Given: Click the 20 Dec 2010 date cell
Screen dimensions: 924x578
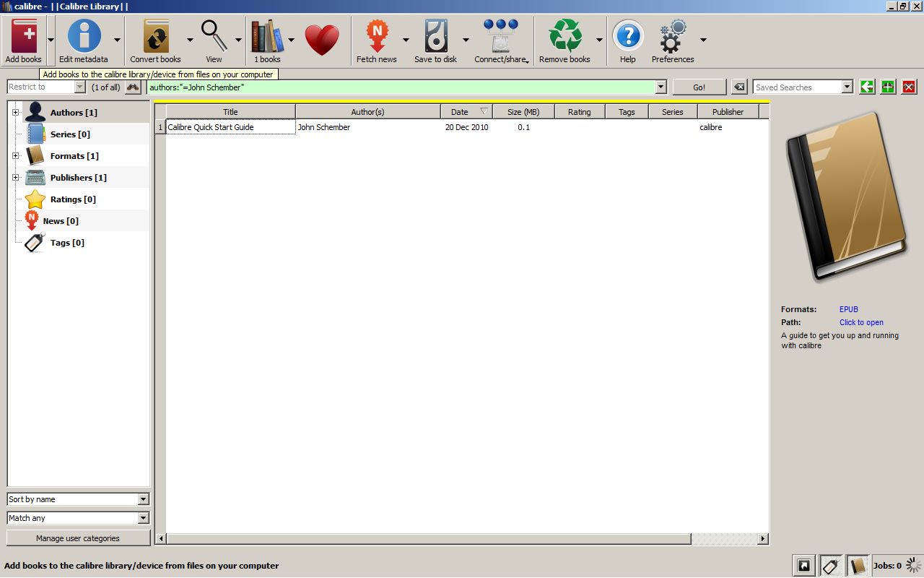Looking at the screenshot, I should pyautogui.click(x=466, y=127).
